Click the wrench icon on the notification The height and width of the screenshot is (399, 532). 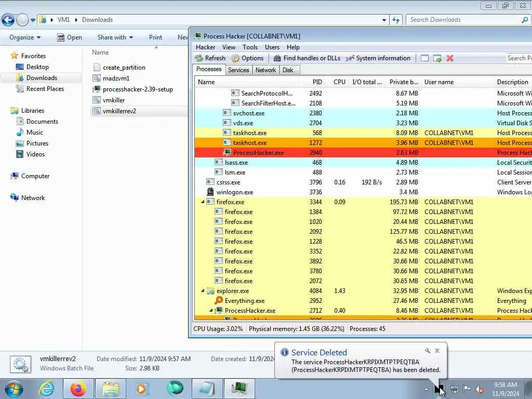pos(428,351)
